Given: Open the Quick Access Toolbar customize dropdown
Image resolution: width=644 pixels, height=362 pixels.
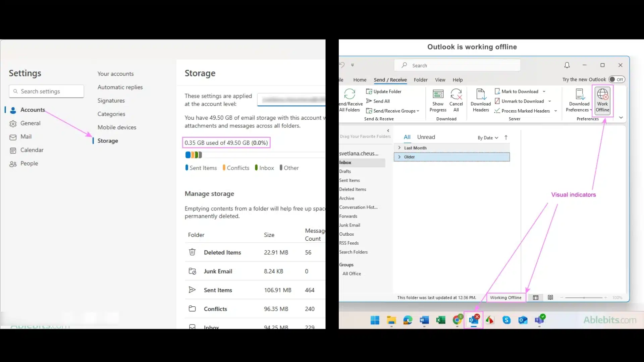Looking at the screenshot, I should tap(353, 65).
